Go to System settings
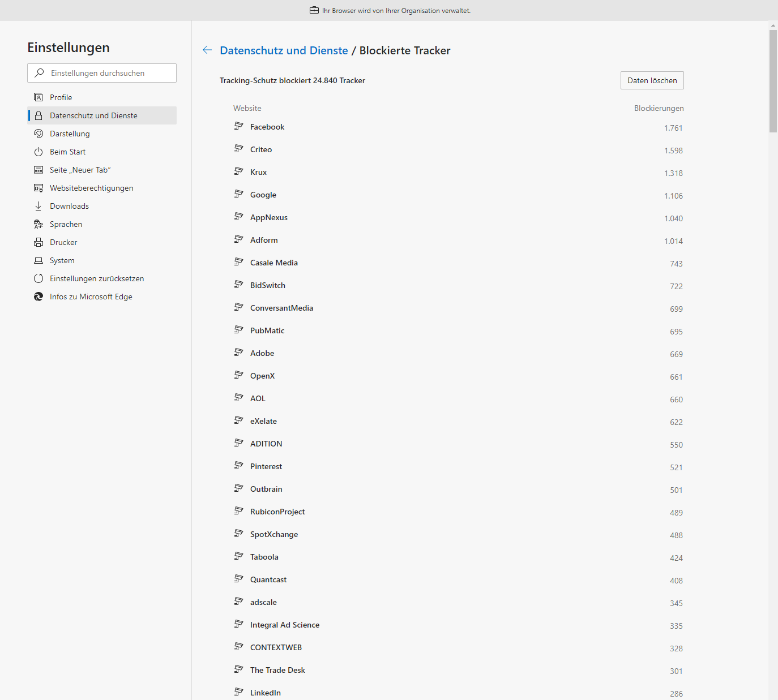 (x=62, y=260)
